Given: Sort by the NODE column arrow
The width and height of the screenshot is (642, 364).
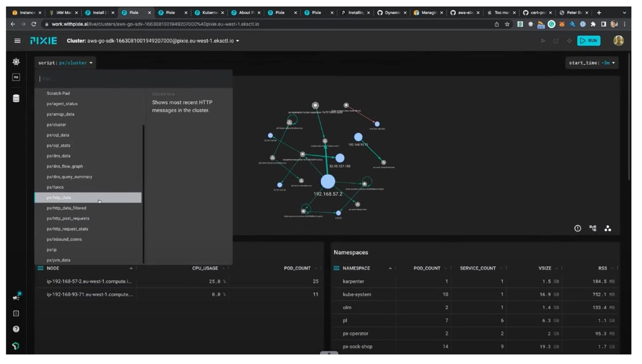Looking at the screenshot, I should (131, 268).
